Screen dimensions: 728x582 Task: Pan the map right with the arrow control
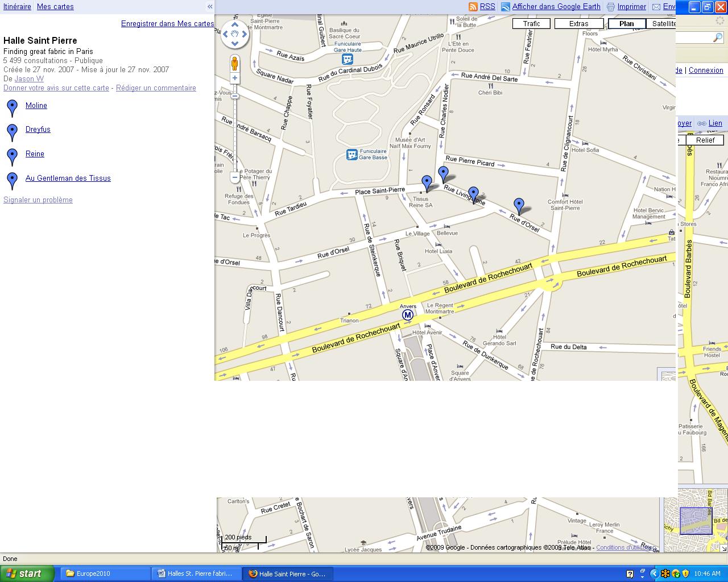pyautogui.click(x=245, y=34)
